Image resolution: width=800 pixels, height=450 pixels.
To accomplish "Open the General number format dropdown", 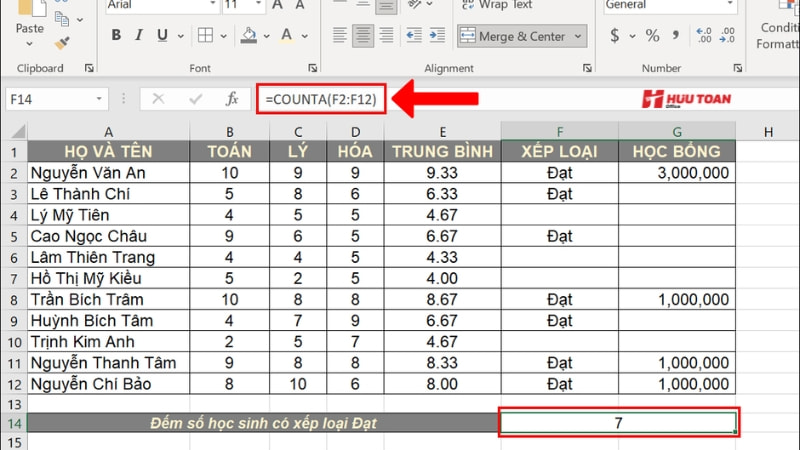I will pos(732,5).
